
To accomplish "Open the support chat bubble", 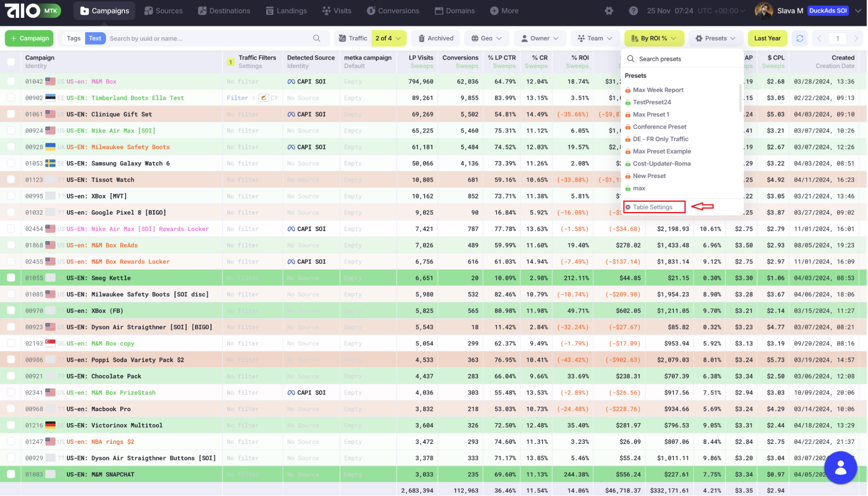I will pyautogui.click(x=840, y=467).
